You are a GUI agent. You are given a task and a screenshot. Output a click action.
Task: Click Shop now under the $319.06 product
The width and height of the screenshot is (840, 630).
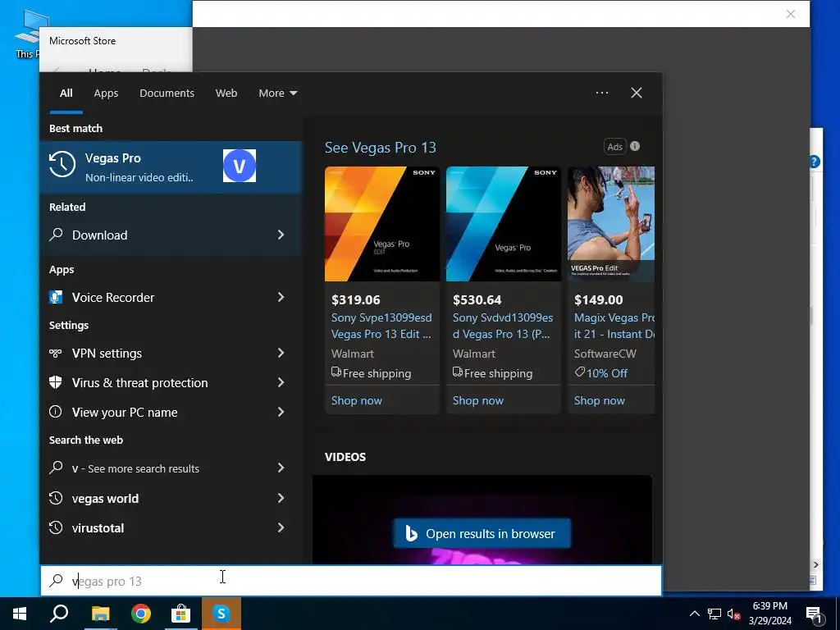pyautogui.click(x=357, y=400)
